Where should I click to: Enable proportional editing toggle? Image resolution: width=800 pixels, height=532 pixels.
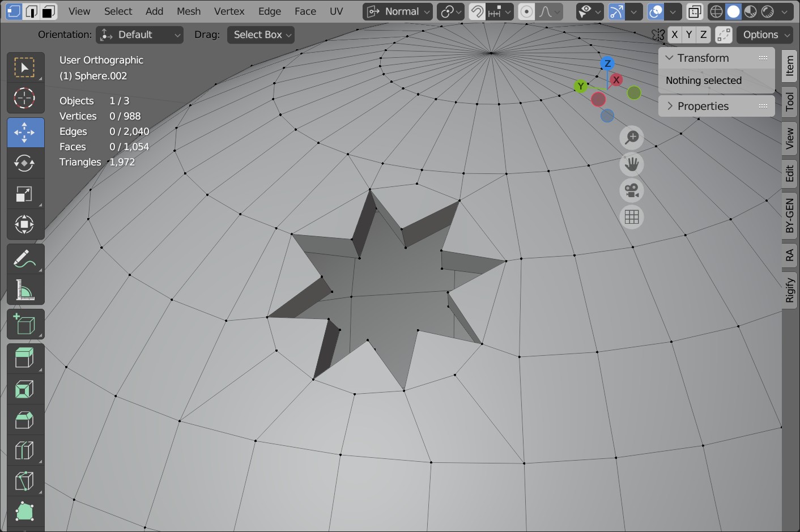pyautogui.click(x=526, y=11)
